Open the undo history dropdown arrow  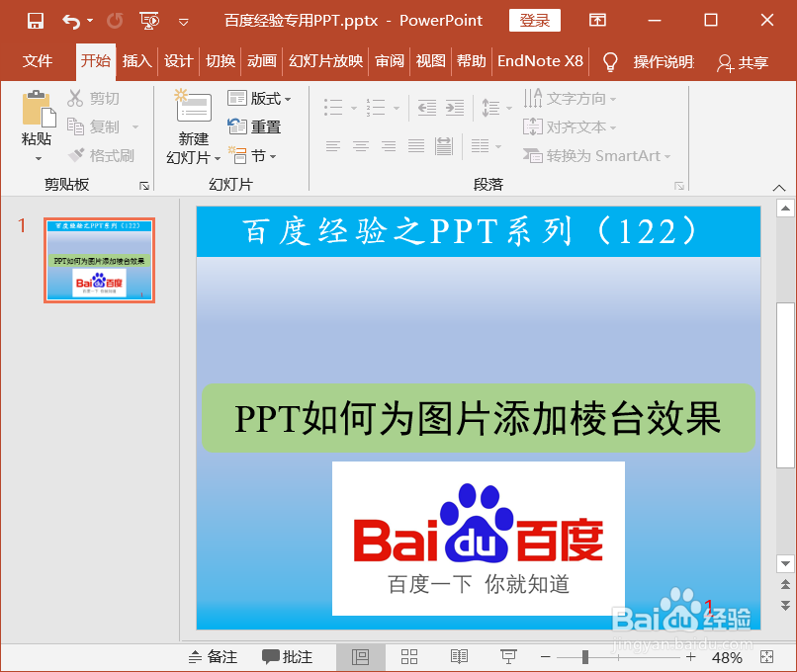pos(90,21)
